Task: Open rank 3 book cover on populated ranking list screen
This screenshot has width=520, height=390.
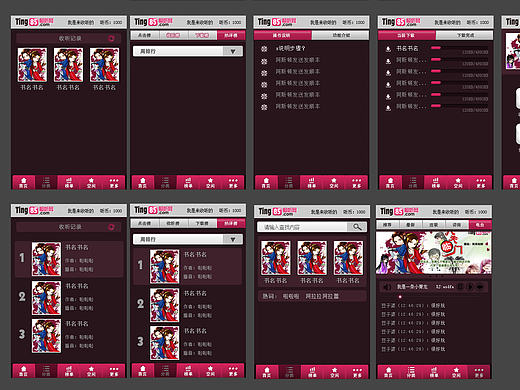Action: click(164, 343)
